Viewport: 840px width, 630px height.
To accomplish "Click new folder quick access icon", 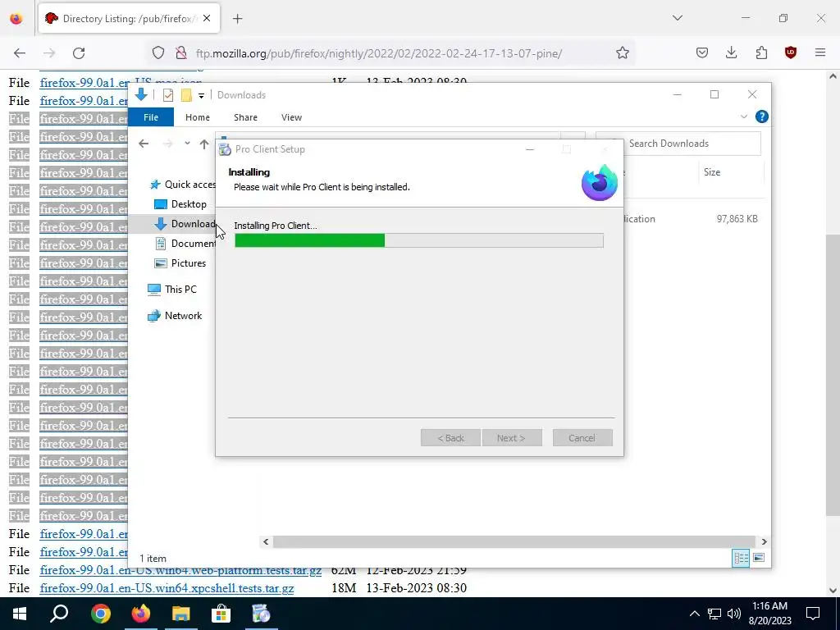I will click(x=186, y=95).
